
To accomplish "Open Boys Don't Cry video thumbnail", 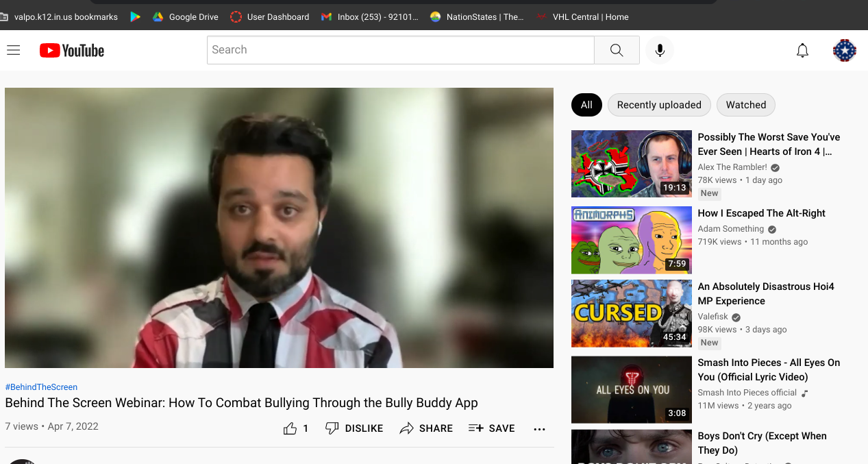I will [x=632, y=446].
